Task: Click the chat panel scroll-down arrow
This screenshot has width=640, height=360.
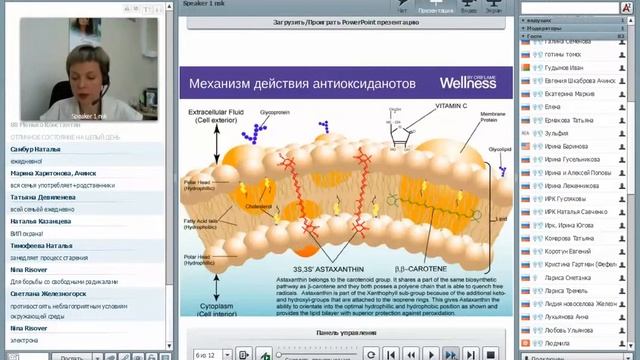Action: (169, 346)
